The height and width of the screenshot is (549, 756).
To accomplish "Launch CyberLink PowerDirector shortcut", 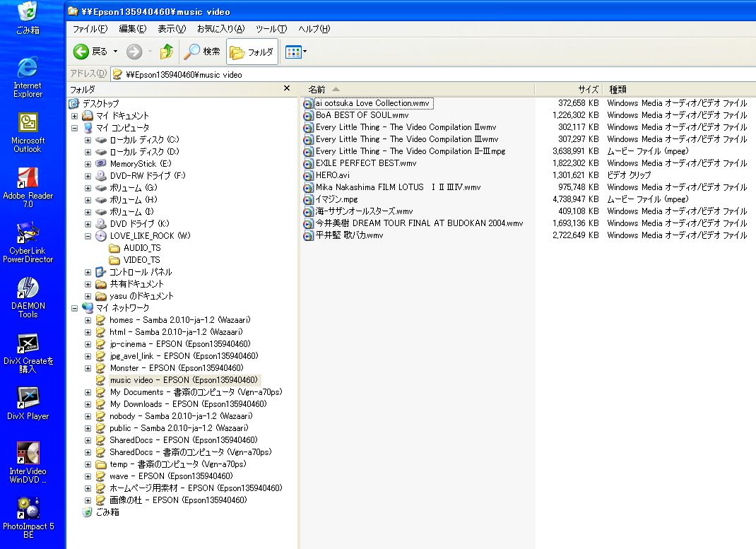I will coord(28,242).
